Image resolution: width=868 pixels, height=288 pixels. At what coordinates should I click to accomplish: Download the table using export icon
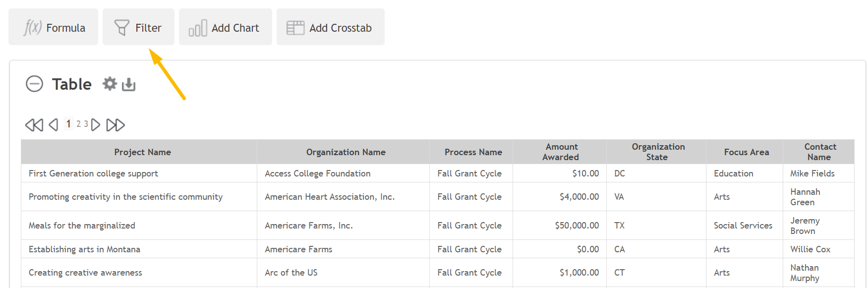point(128,84)
